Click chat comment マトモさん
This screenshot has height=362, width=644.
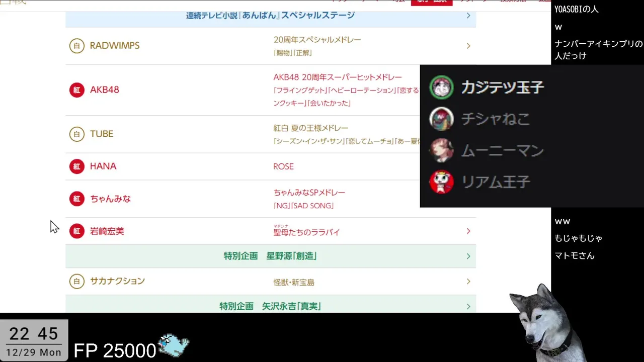[x=575, y=256]
